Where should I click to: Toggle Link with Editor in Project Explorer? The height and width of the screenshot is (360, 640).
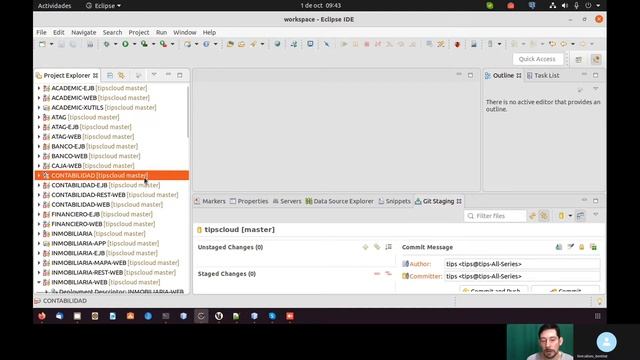click(121, 76)
